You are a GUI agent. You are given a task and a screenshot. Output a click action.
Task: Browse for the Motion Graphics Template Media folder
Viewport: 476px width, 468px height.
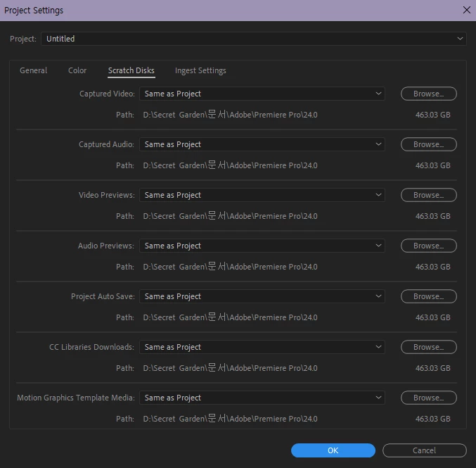[429, 398]
